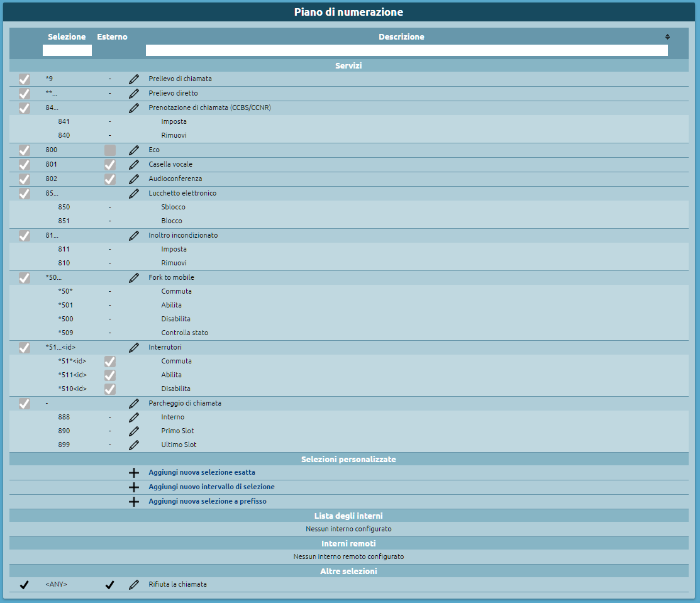
Task: Click the Selezione filter input field
Action: pos(67,50)
